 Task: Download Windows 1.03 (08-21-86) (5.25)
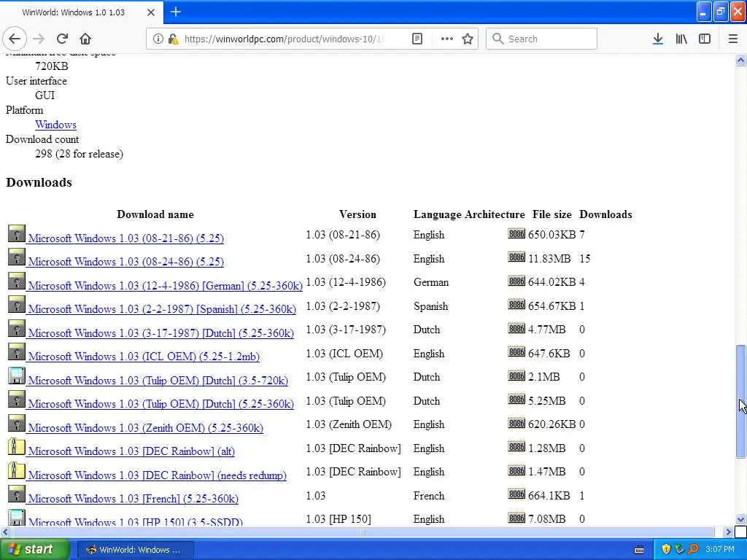[125, 238]
